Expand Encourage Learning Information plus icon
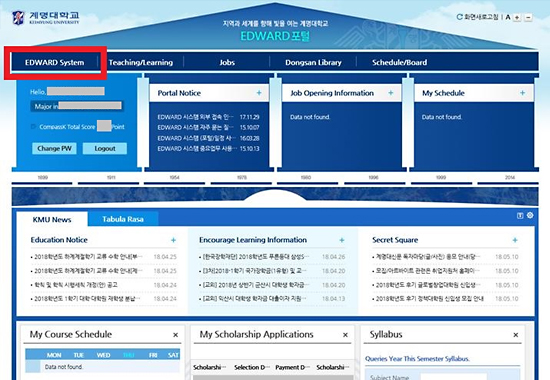 (342, 240)
